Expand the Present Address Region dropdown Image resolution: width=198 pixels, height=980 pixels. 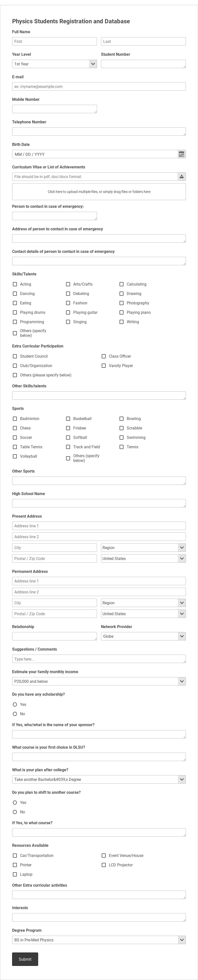(143, 548)
